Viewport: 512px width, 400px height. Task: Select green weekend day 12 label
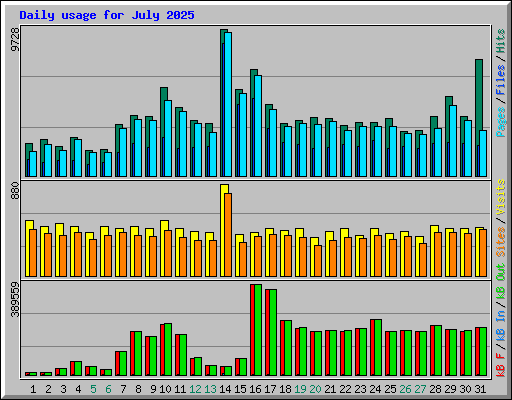195,389
